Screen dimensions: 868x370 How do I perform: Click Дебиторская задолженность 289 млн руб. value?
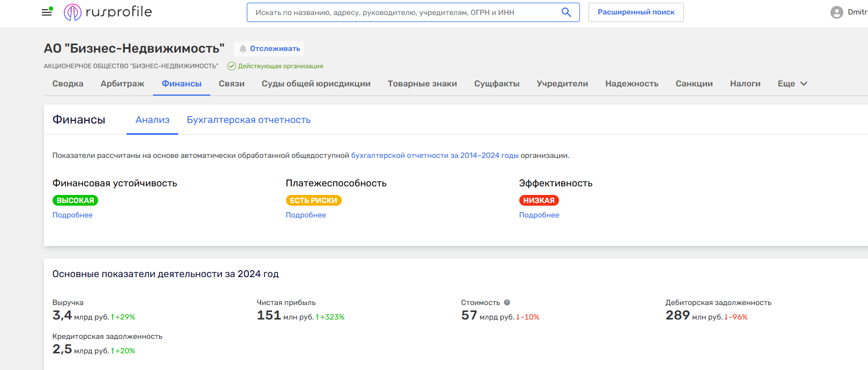[x=694, y=316]
